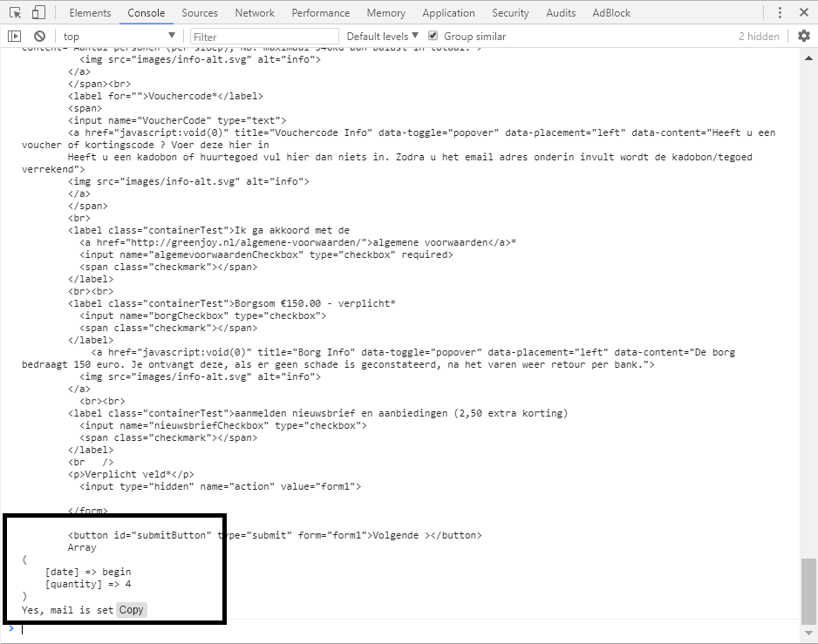
Task: Click the scrollbar down arrow
Action: click(808, 633)
